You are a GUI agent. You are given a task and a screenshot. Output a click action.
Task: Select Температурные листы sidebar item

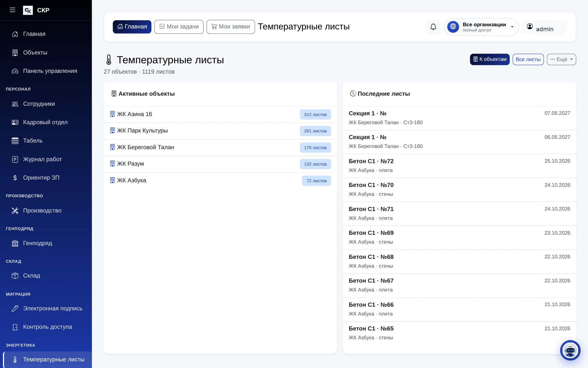(x=47, y=359)
